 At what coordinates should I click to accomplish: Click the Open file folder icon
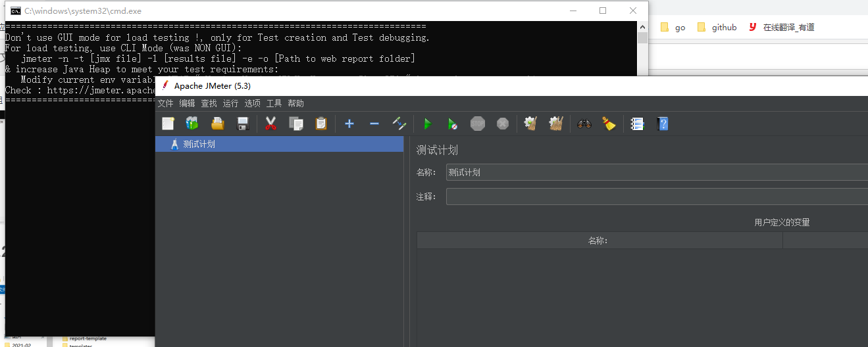click(217, 124)
